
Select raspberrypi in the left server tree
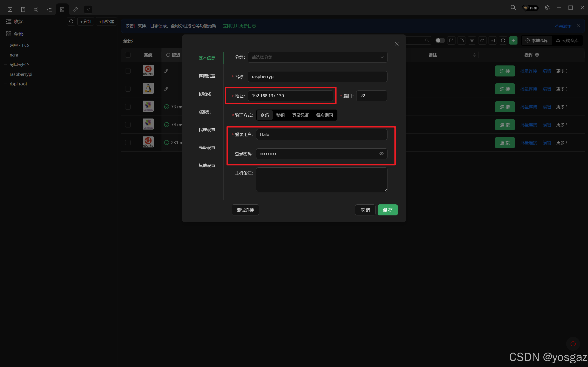[21, 74]
